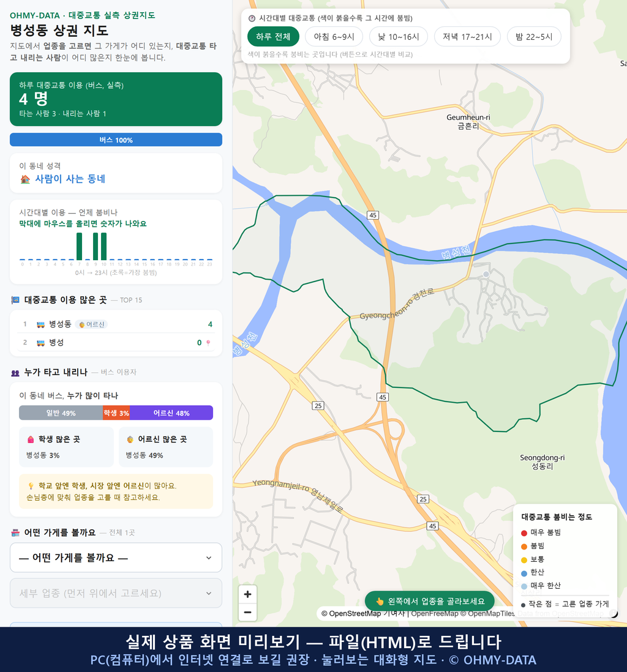The image size is (627, 672).
Task: Click the 한산 blue legend dot
Action: pos(524,573)
